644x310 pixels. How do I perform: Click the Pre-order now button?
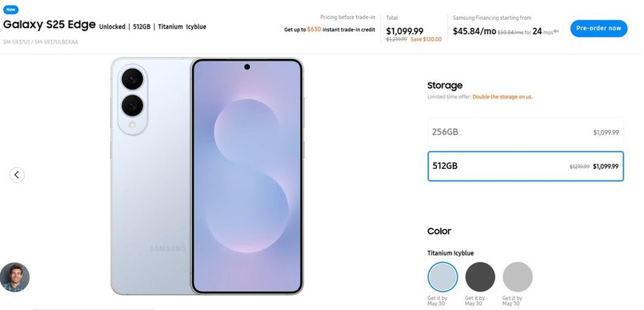click(599, 28)
